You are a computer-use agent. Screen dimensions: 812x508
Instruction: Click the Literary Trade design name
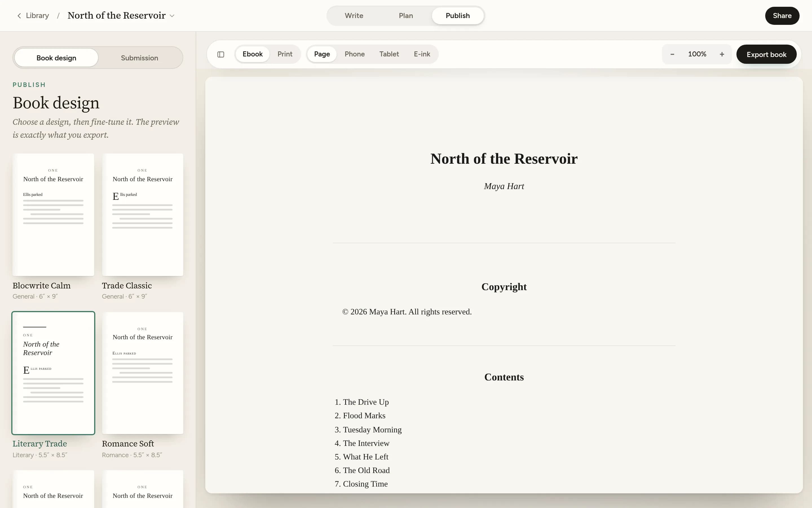[39, 443]
